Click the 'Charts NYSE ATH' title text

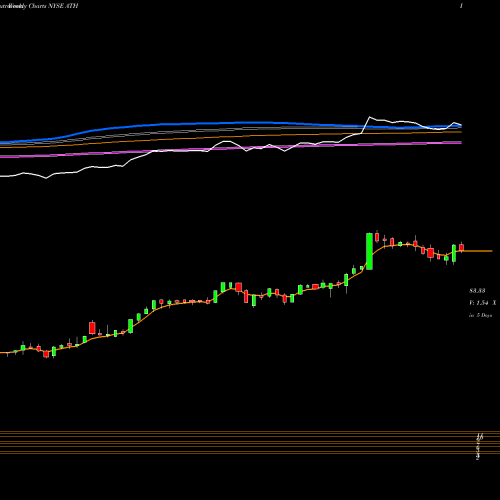tap(53, 6)
